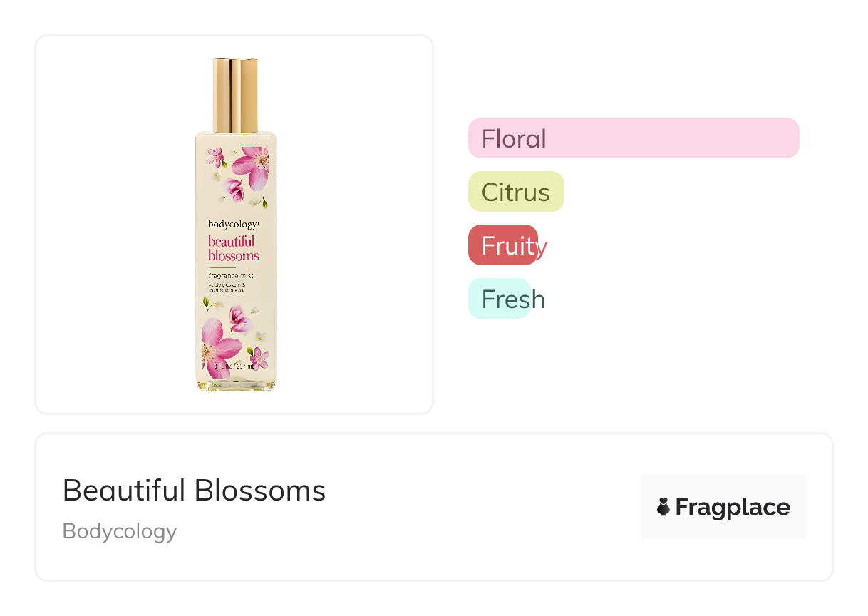
Task: Select the yellow-green Citrus accord bar
Action: pos(516,192)
